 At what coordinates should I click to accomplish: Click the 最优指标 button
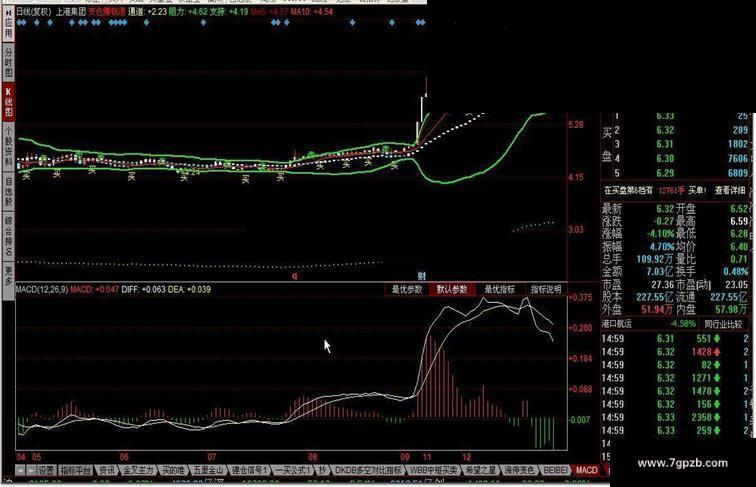click(500, 289)
